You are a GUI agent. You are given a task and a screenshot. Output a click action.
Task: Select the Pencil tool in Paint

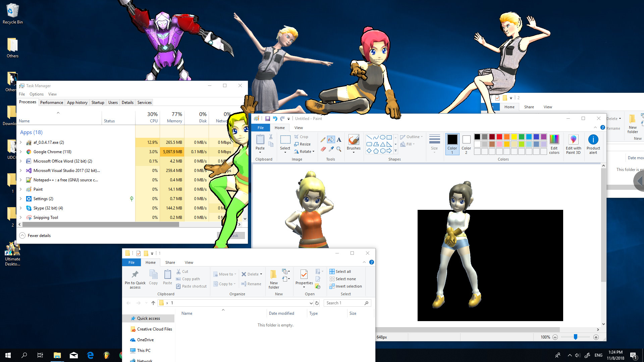coord(323,139)
